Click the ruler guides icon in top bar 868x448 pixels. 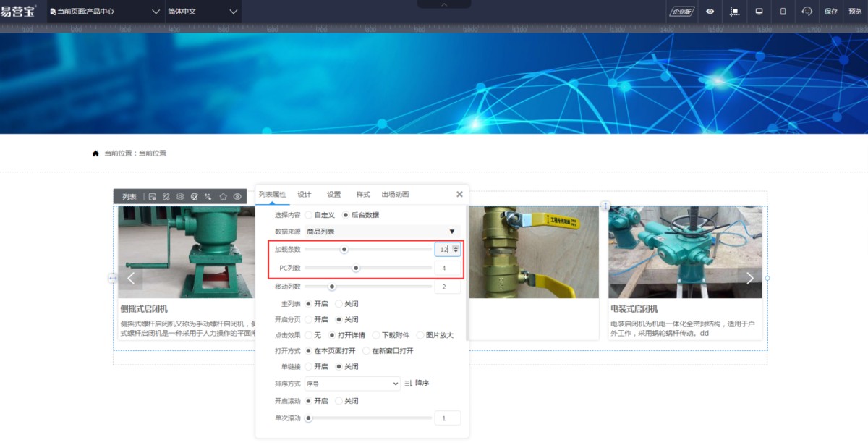point(735,12)
